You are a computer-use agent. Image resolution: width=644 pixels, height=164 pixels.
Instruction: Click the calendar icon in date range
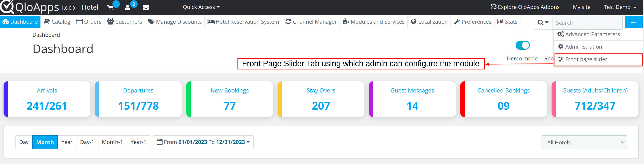[x=160, y=142]
